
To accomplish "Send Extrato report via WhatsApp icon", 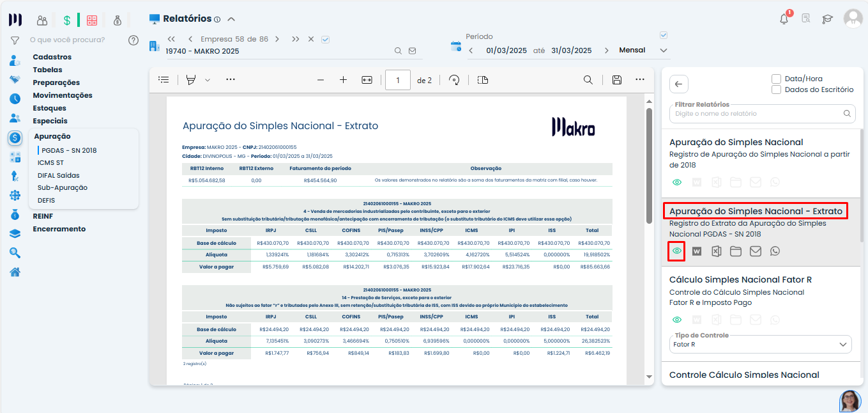I will 775,251.
